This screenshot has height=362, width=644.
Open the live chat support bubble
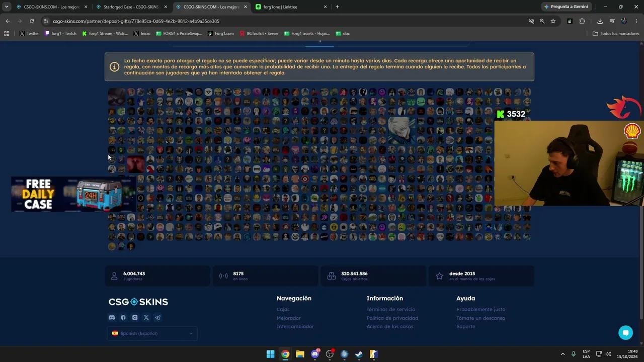(x=625, y=333)
